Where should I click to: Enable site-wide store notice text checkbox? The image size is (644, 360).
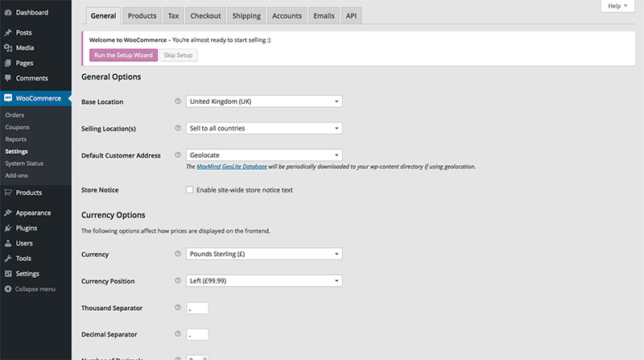click(x=189, y=190)
